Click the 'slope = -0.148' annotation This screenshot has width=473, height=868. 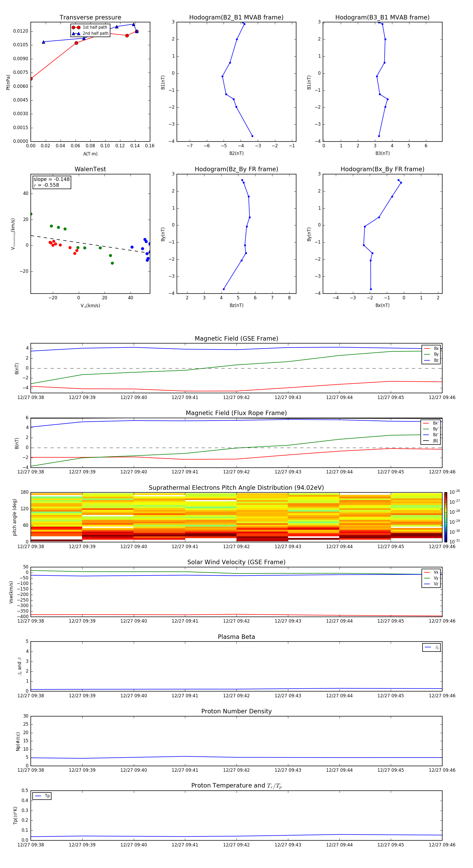[x=52, y=179]
